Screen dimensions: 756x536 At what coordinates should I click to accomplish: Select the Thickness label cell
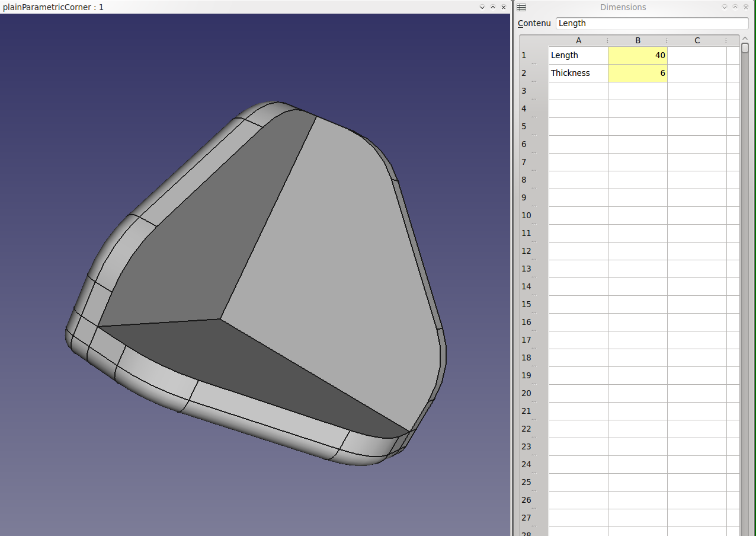tap(578, 73)
